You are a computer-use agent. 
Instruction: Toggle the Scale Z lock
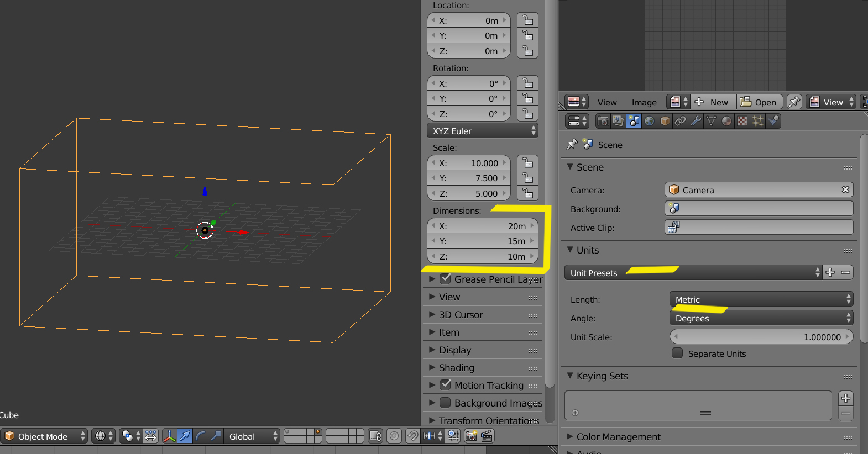pyautogui.click(x=528, y=193)
